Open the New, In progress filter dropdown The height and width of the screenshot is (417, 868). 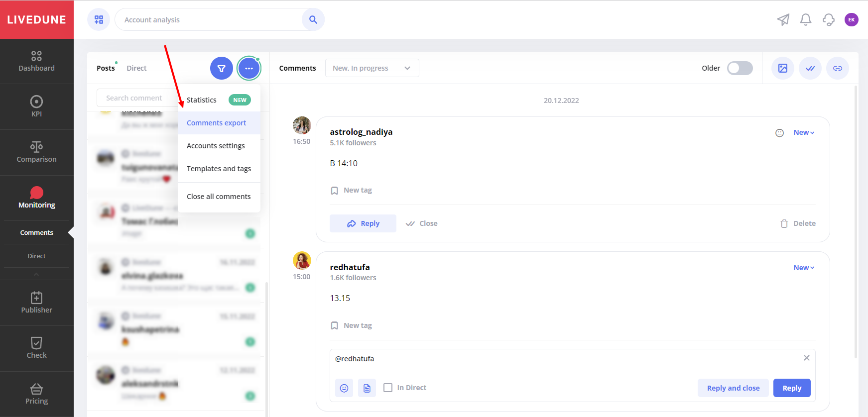pos(372,68)
